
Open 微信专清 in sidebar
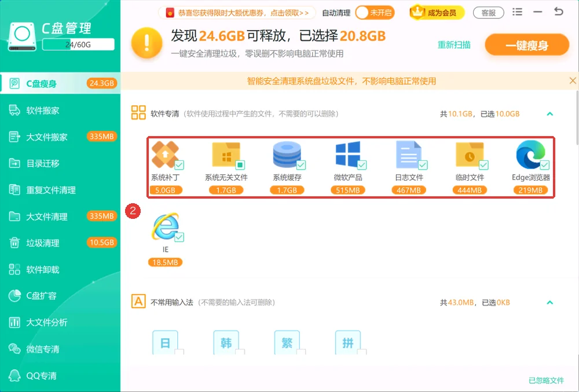pos(60,349)
